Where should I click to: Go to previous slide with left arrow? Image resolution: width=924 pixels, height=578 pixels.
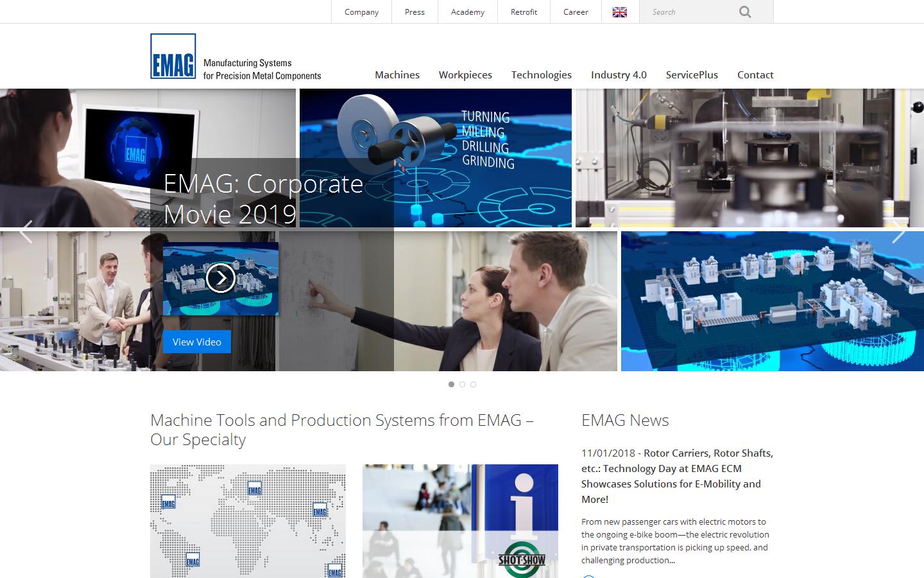pos(26,232)
